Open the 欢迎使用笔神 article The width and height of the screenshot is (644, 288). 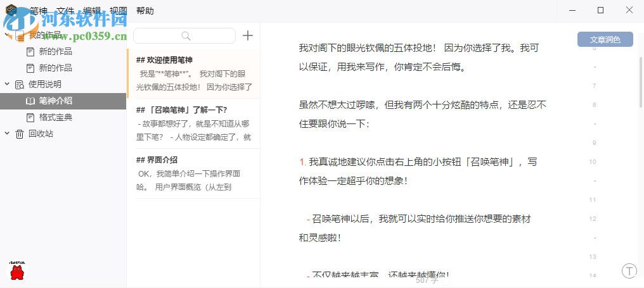(x=193, y=73)
